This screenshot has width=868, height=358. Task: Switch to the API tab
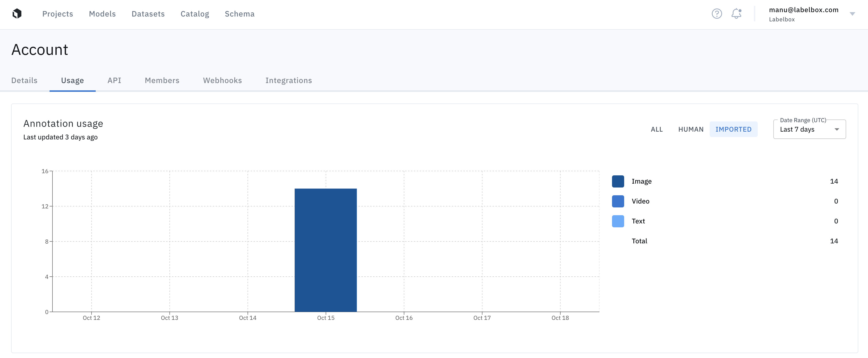pyautogui.click(x=114, y=81)
